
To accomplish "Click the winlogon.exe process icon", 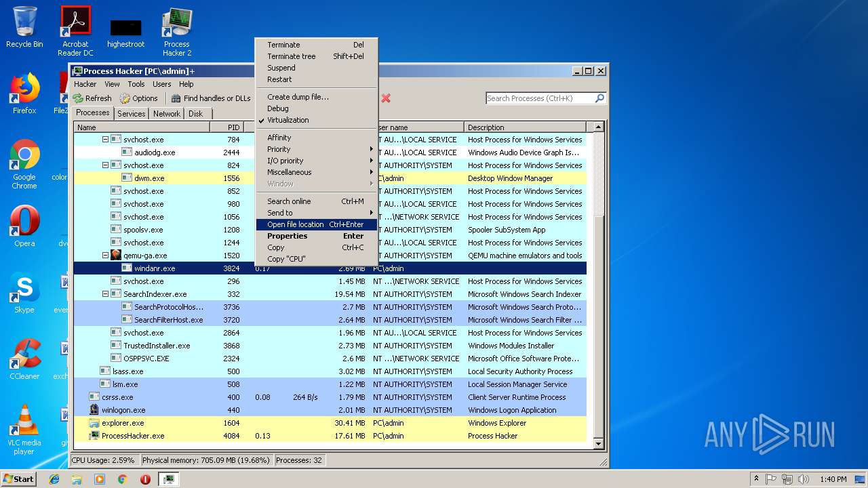I will pos(94,410).
